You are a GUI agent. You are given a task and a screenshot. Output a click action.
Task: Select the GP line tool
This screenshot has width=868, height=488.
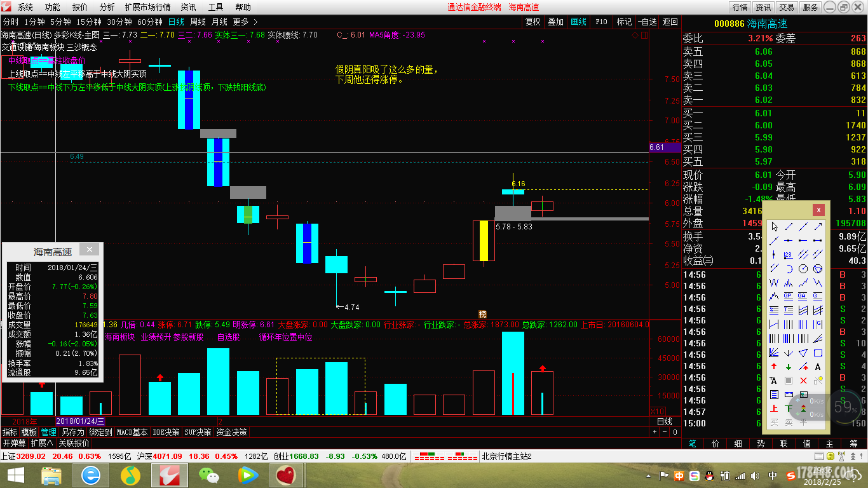click(x=789, y=296)
